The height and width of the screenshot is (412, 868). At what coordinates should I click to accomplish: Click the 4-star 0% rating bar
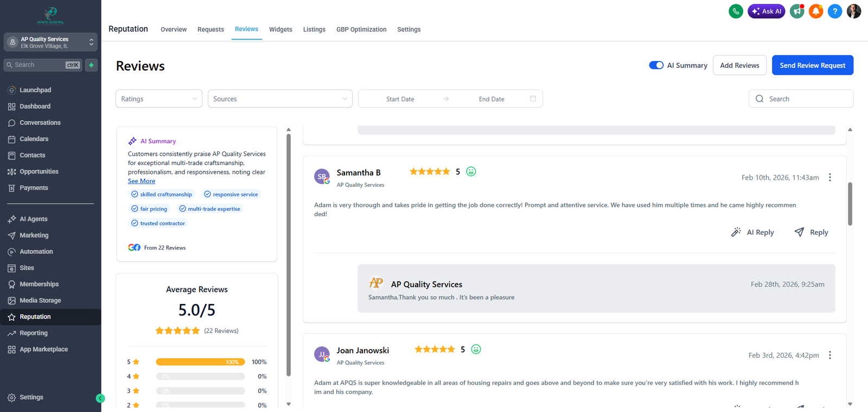point(200,376)
